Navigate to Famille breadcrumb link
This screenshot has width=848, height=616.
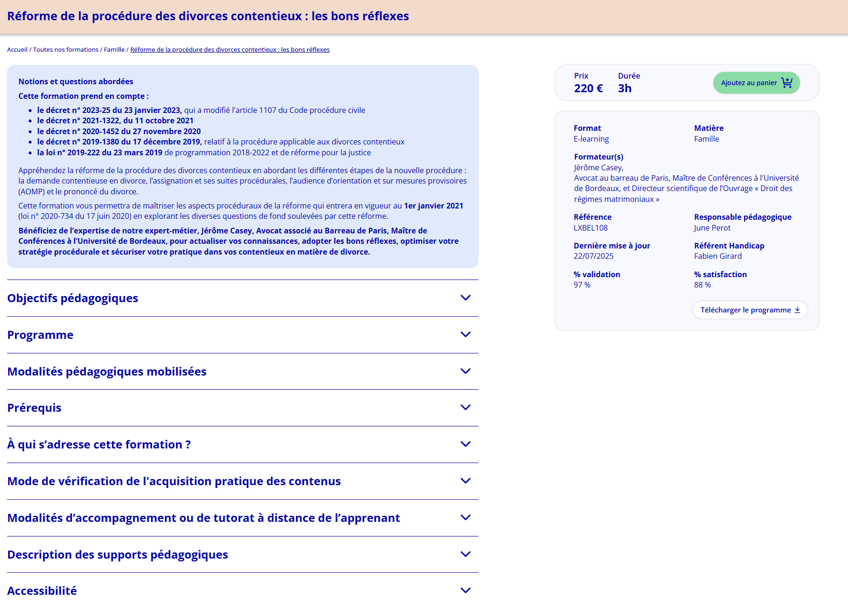point(114,50)
